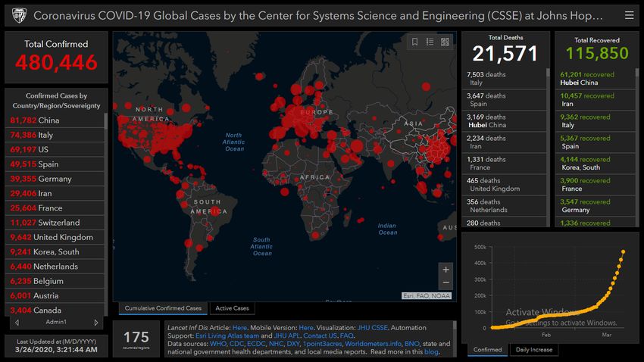Go to previous Admin level with left arrow
The width and height of the screenshot is (644, 362).
point(17,323)
